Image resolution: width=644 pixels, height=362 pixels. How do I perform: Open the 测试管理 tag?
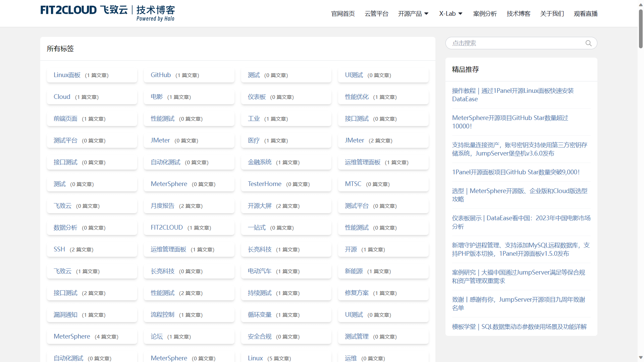[x=357, y=337]
